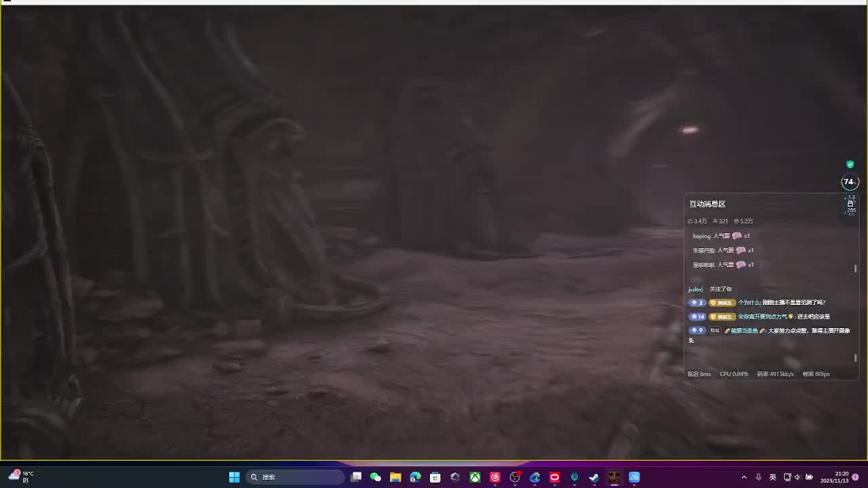Open the Xbox app from taskbar
Screen dimensions: 868x488
pyautogui.click(x=475, y=477)
